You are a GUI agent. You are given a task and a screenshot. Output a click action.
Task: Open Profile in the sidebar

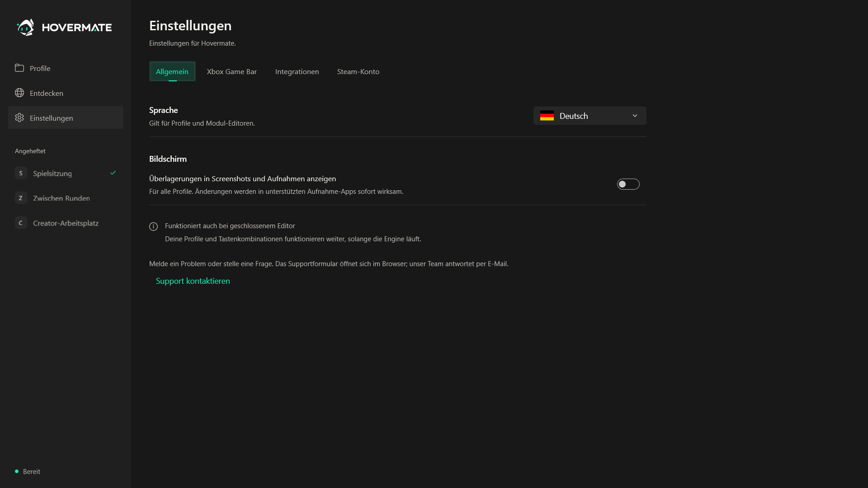[x=66, y=68]
